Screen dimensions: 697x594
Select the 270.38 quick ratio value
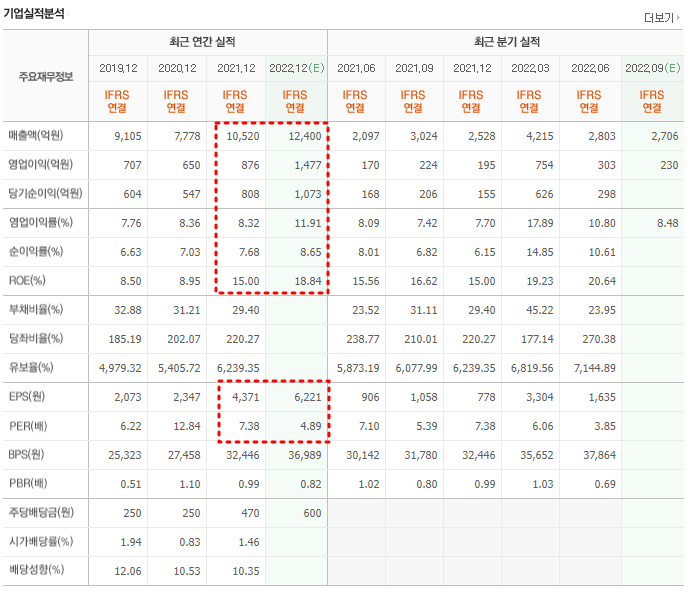click(599, 340)
